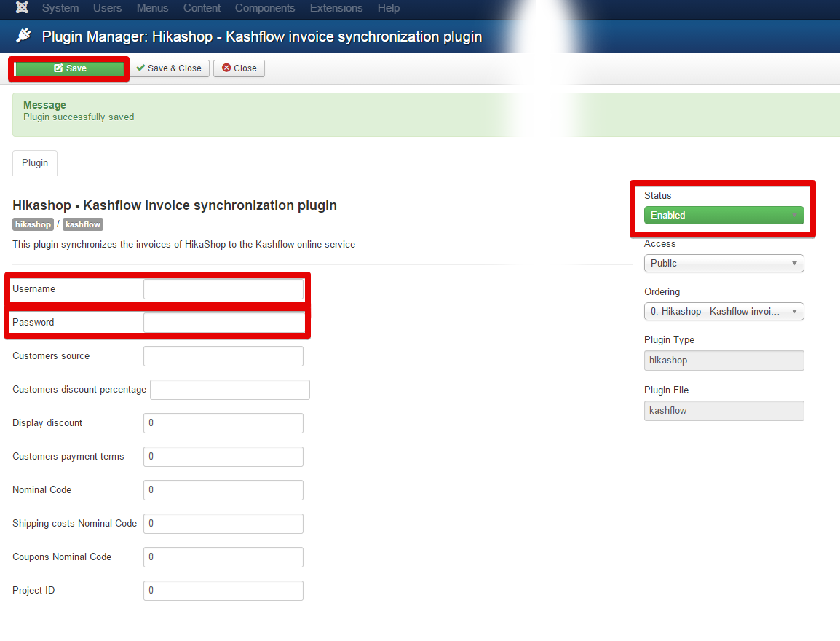Open the Users menu

(107, 8)
